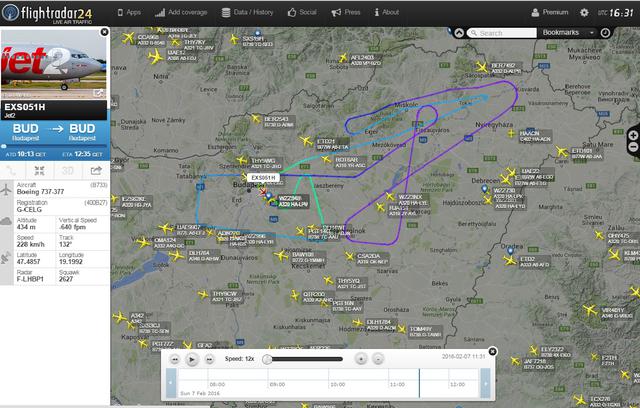Rewind the flight playback
The width and height of the screenshot is (640, 408).
(175, 359)
